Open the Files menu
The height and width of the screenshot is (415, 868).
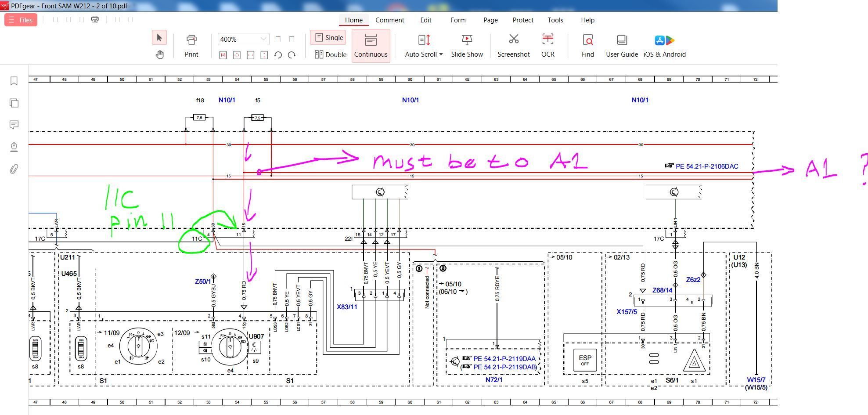(x=21, y=20)
